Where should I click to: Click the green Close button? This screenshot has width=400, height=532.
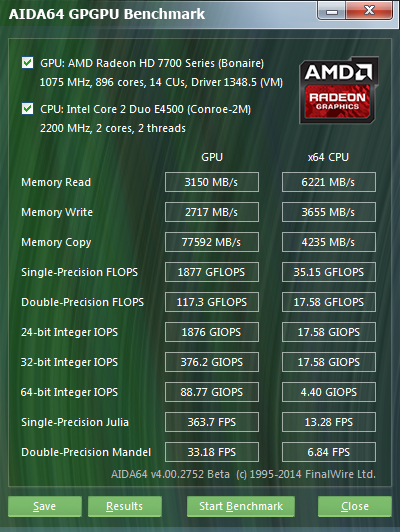pos(355,506)
